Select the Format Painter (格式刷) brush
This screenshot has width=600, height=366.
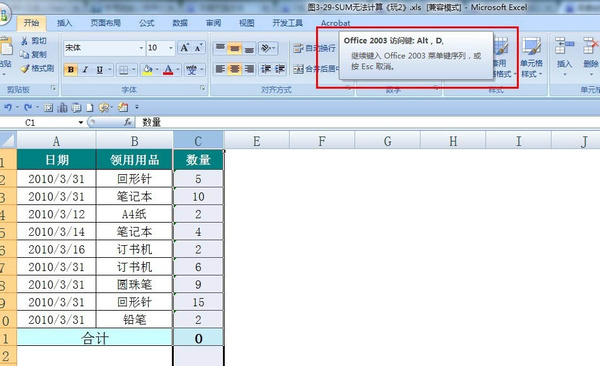(x=25, y=69)
